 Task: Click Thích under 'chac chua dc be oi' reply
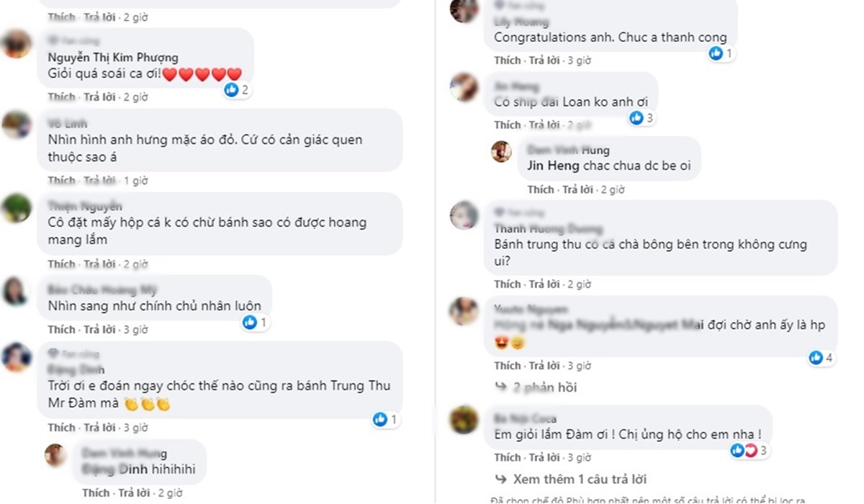[541, 189]
